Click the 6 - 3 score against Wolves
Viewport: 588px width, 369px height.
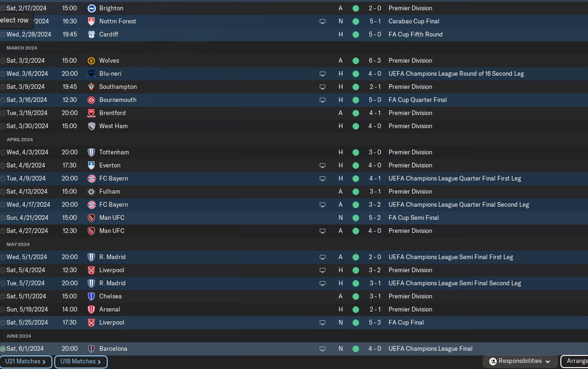click(375, 60)
